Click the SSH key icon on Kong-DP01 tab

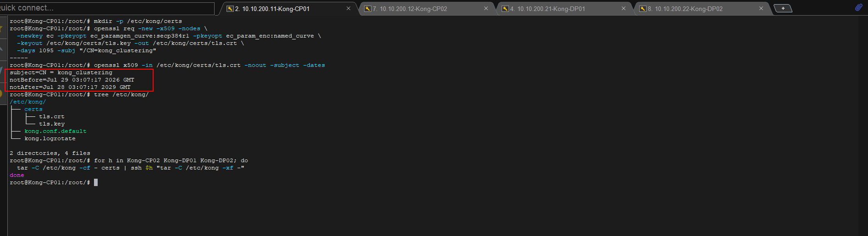505,9
